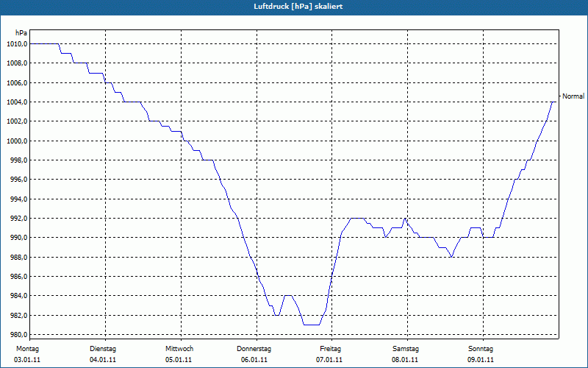Click the chart title 'Luftdruck [hPa] skaliert'
This screenshot has width=588, height=368.
click(298, 7)
